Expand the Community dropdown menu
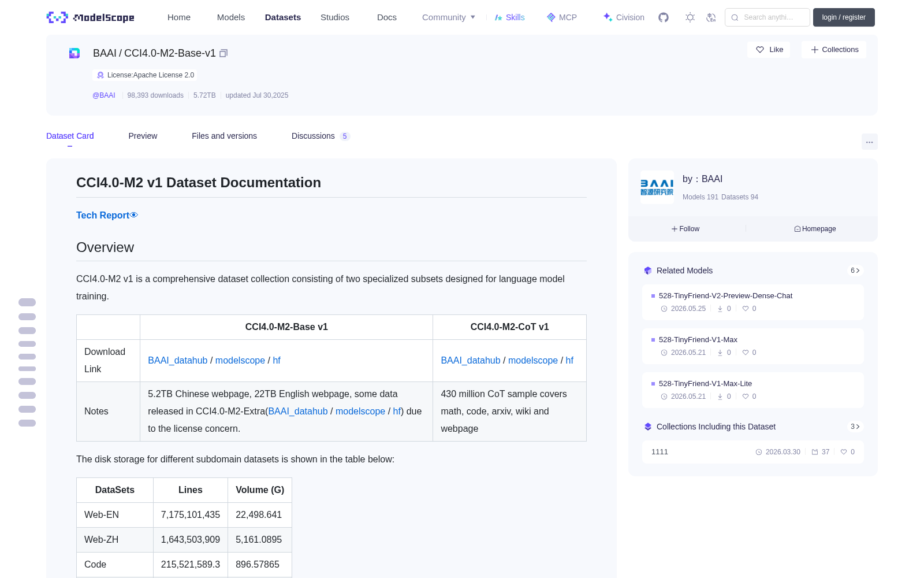 (x=449, y=17)
